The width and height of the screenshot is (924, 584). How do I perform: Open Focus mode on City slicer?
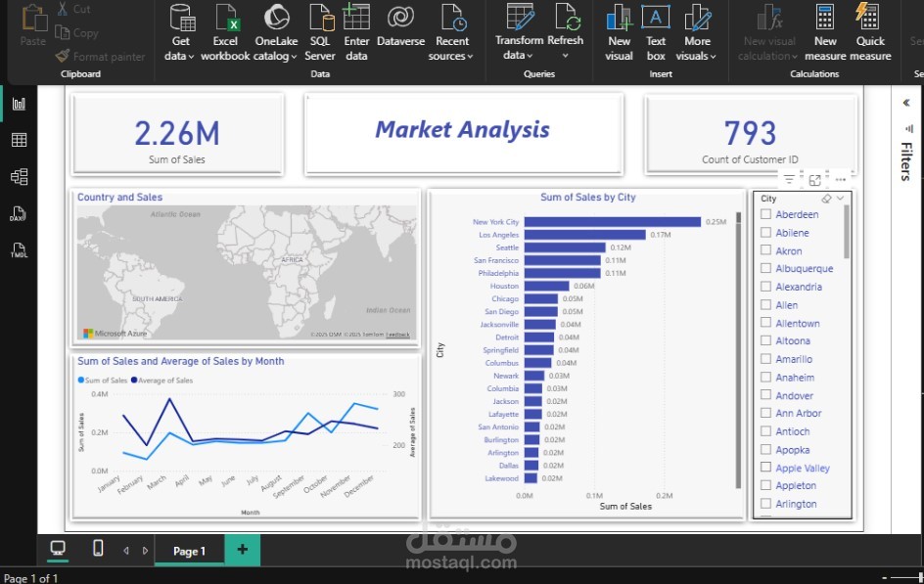click(815, 180)
